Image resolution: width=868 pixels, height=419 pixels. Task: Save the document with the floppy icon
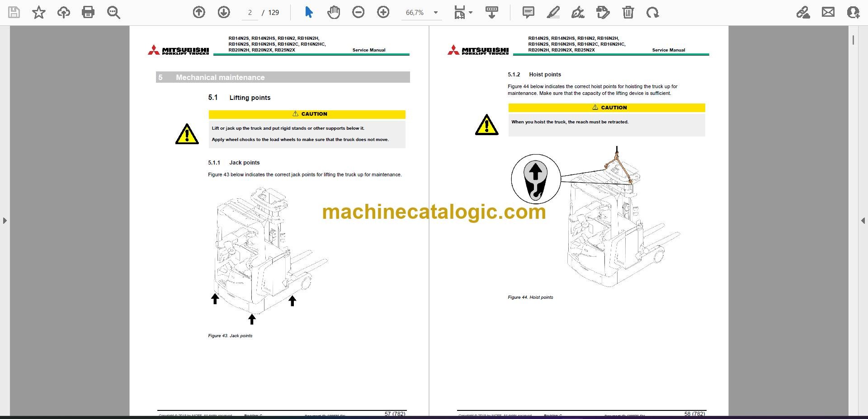click(x=14, y=12)
